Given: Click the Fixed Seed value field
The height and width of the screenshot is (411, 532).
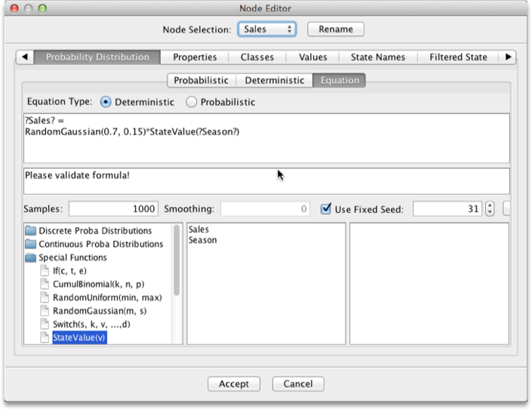Looking at the screenshot, I should 447,209.
